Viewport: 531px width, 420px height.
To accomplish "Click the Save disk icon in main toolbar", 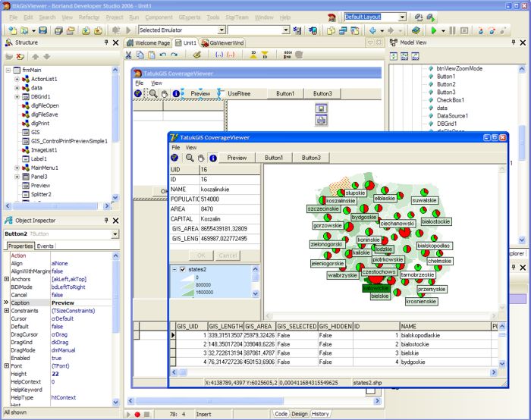I will pos(42,30).
